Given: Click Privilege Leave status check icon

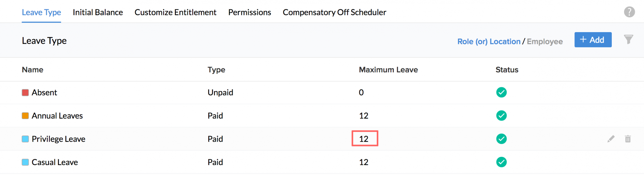Looking at the screenshot, I should click(501, 139).
